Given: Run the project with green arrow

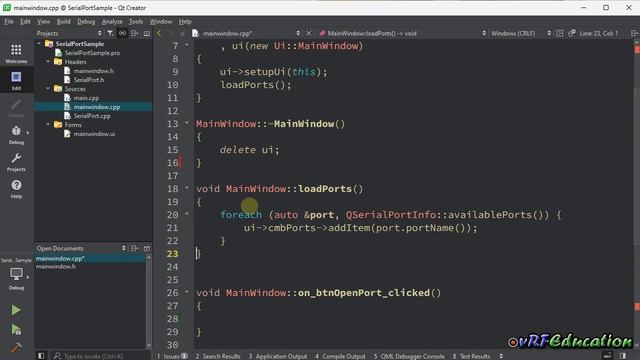Looking at the screenshot, I should click(x=16, y=310).
